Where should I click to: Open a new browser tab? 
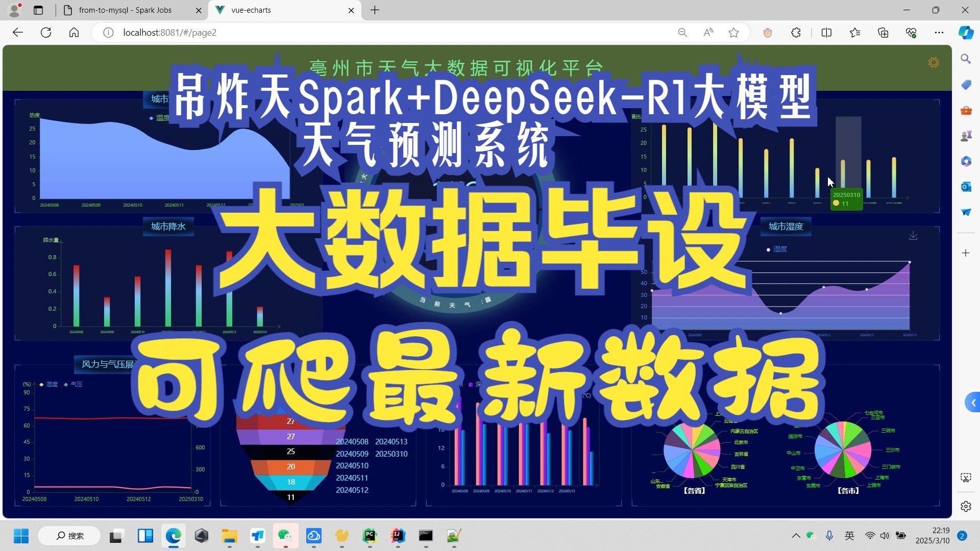(x=375, y=10)
